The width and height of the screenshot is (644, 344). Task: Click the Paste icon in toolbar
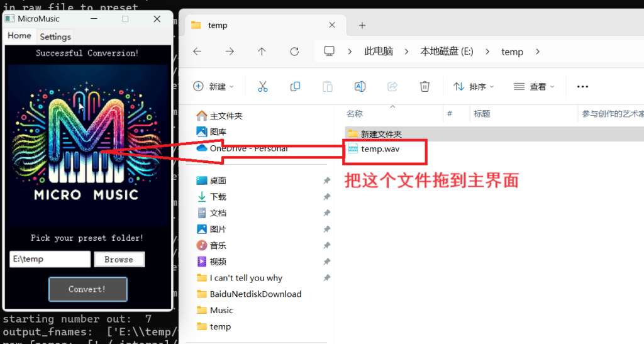327,87
